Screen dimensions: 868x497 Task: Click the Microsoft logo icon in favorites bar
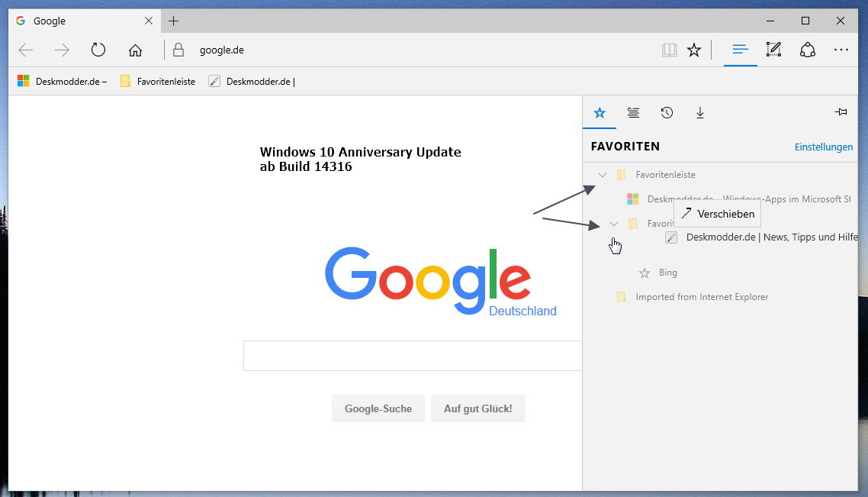tap(23, 82)
